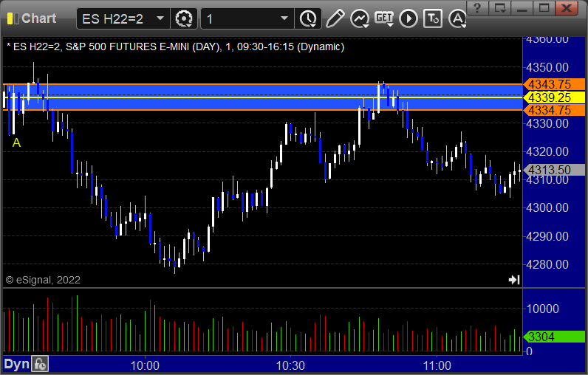This screenshot has width=588, height=375.
Task: Click the T text template icon
Action: click(433, 18)
